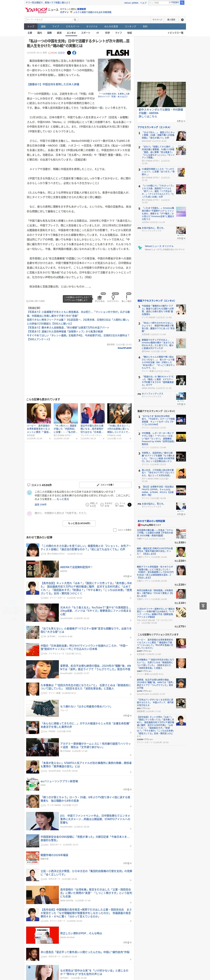Open the 国際 category in sub-navigation
The height and width of the screenshot is (980, 210).
49,33
